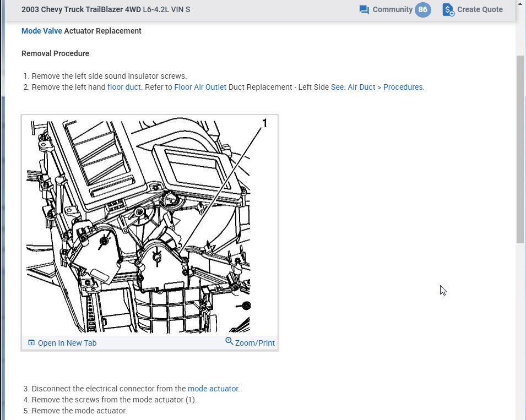
Task: Open See: Air Duct > Procedures link
Action: [377, 87]
